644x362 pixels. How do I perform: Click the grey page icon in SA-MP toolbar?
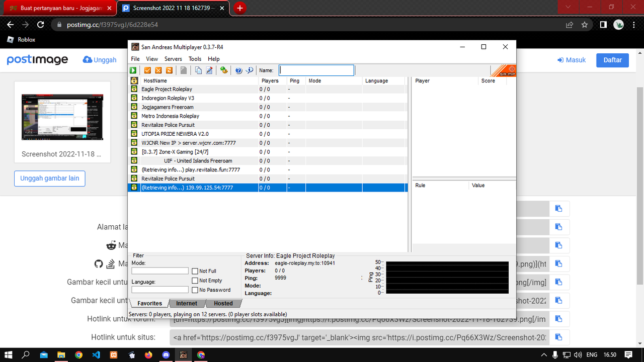tap(184, 70)
